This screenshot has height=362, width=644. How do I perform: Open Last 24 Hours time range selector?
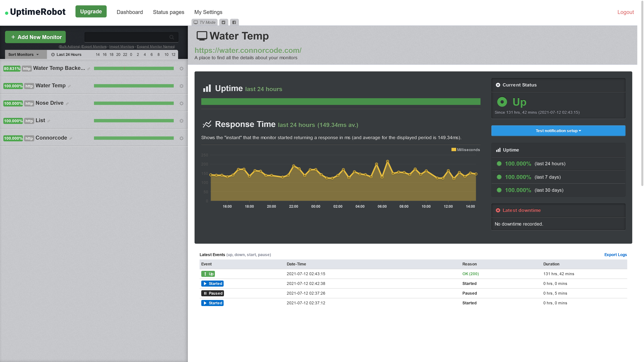[x=66, y=54]
